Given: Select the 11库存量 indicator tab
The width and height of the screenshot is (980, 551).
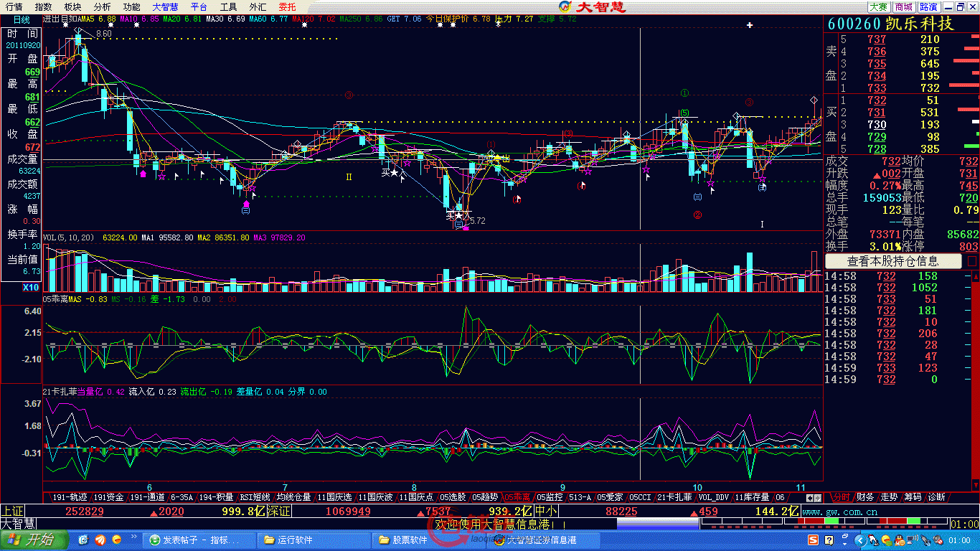Looking at the screenshot, I should pos(752,496).
